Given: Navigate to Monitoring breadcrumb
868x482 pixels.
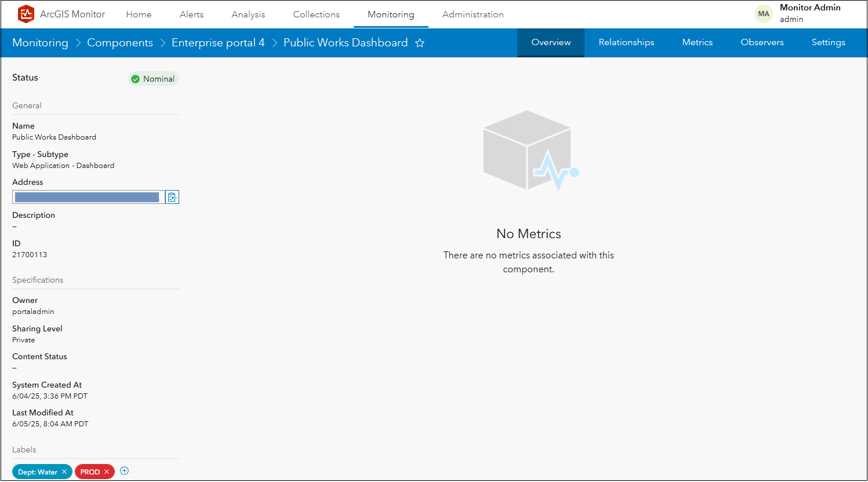Looking at the screenshot, I should (x=40, y=43).
